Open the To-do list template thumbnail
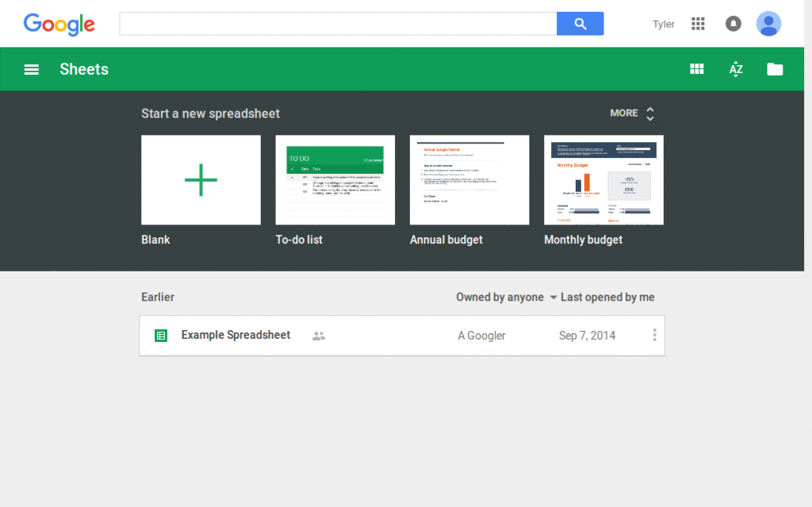 point(335,180)
